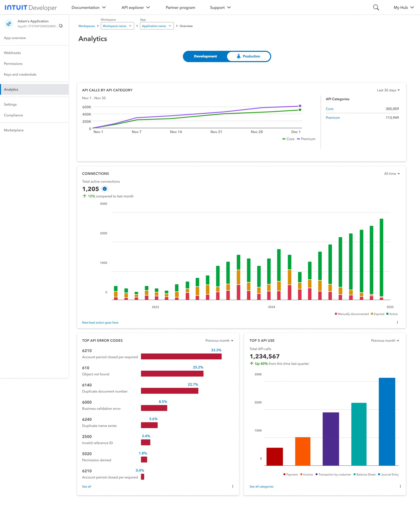Switch to Production environment
The height and width of the screenshot is (516, 420).
click(248, 56)
